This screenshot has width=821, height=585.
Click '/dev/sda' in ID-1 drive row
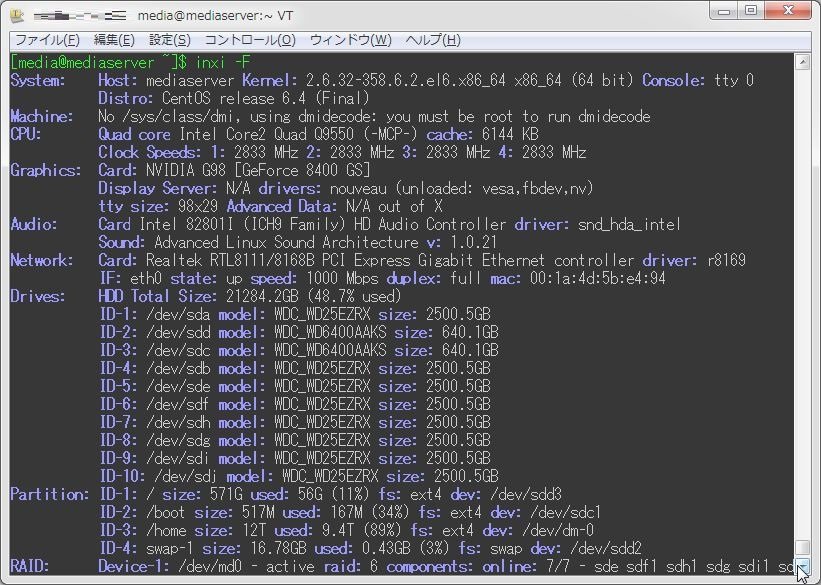coord(178,314)
